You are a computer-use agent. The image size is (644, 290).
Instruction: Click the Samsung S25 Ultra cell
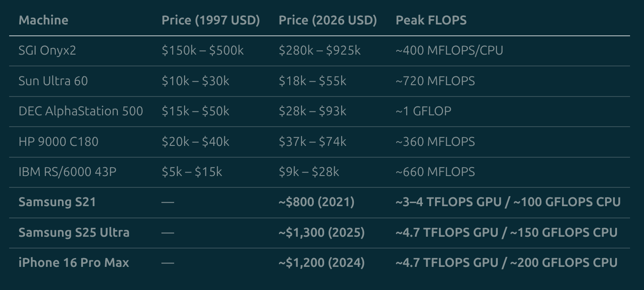74,232
